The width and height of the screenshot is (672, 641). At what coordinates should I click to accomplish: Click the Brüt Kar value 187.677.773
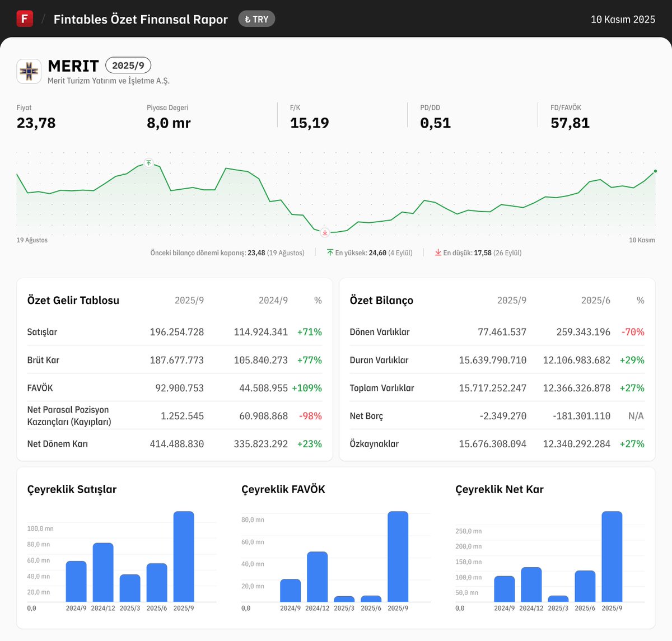coord(177,360)
